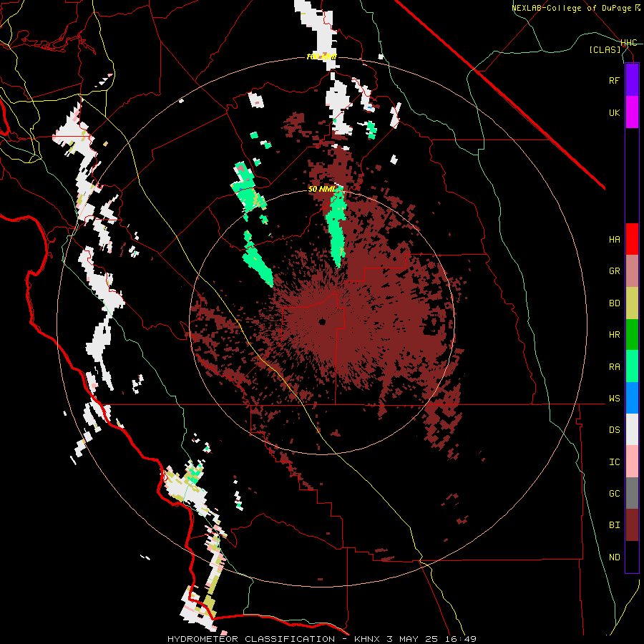Viewport: 644px width, 644px height.
Task: Click the BD legend label
Action: tap(614, 303)
